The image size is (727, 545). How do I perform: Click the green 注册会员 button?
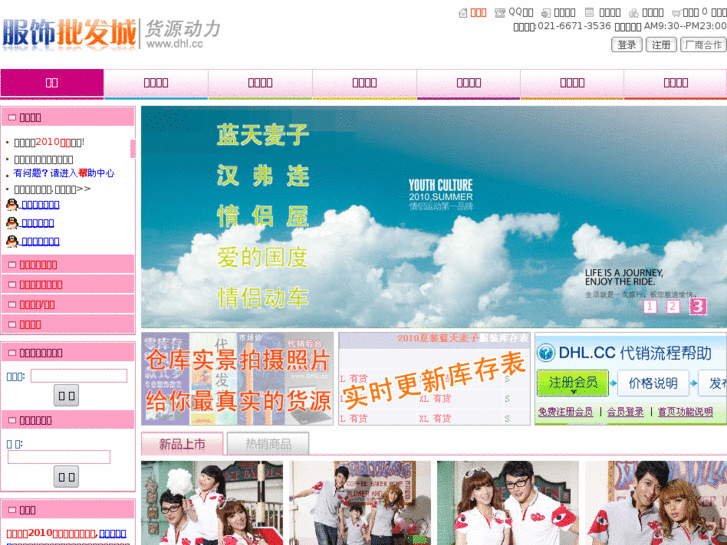point(573,383)
